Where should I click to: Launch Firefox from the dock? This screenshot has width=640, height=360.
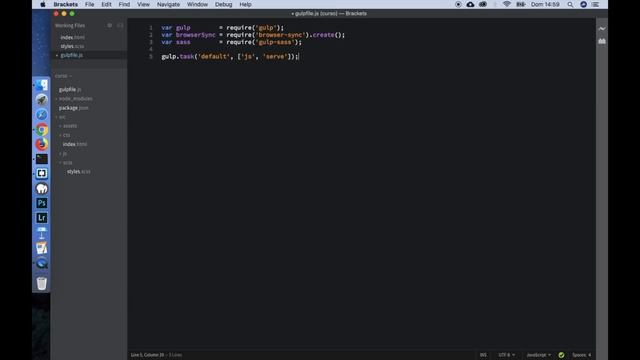[42, 144]
